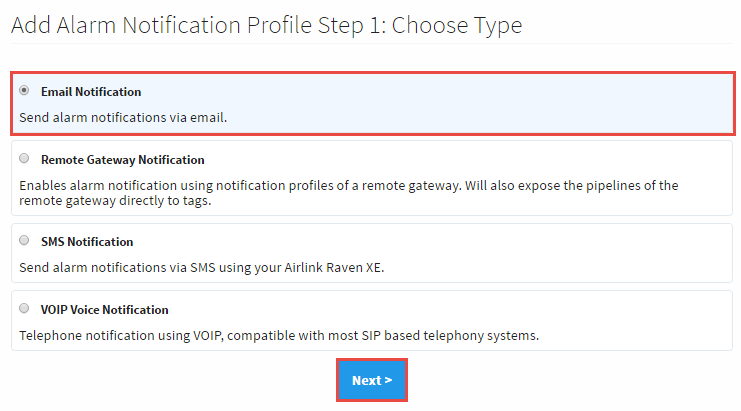Screen dimensions: 741x411
Task: Click the Email Notification label
Action: point(91,91)
